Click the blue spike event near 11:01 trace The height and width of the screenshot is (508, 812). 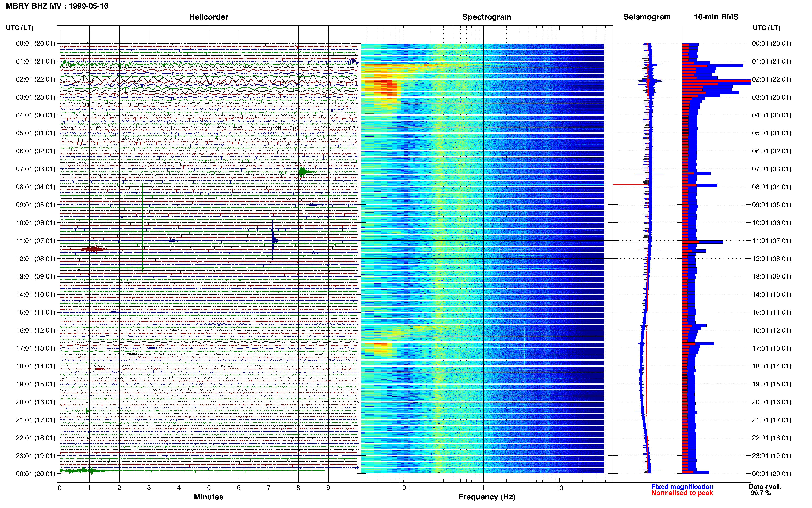point(274,240)
